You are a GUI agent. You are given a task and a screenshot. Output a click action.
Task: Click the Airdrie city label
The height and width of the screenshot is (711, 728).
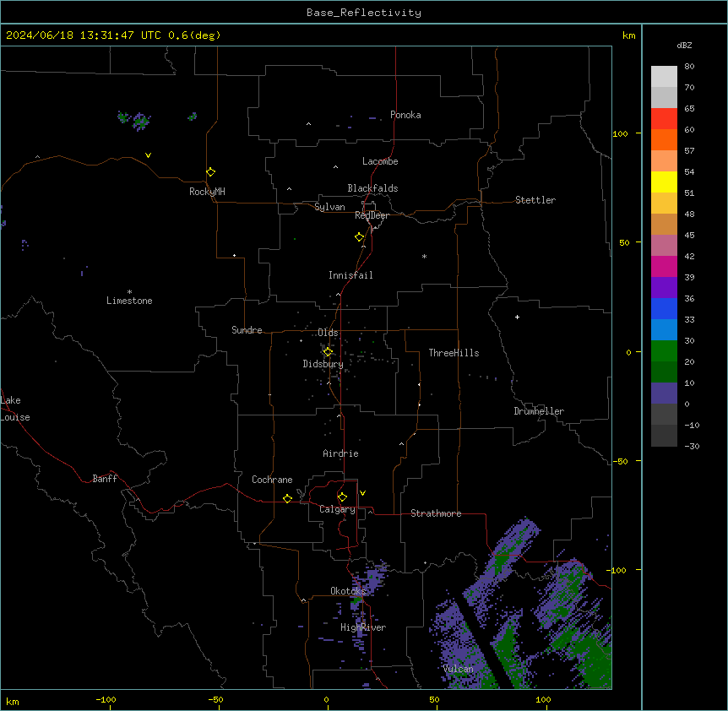[x=340, y=453]
